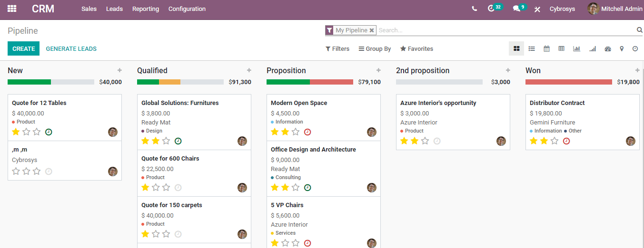Image resolution: width=644 pixels, height=248 pixels.
Task: Add a quick lead in Qualified column
Action: 249,70
